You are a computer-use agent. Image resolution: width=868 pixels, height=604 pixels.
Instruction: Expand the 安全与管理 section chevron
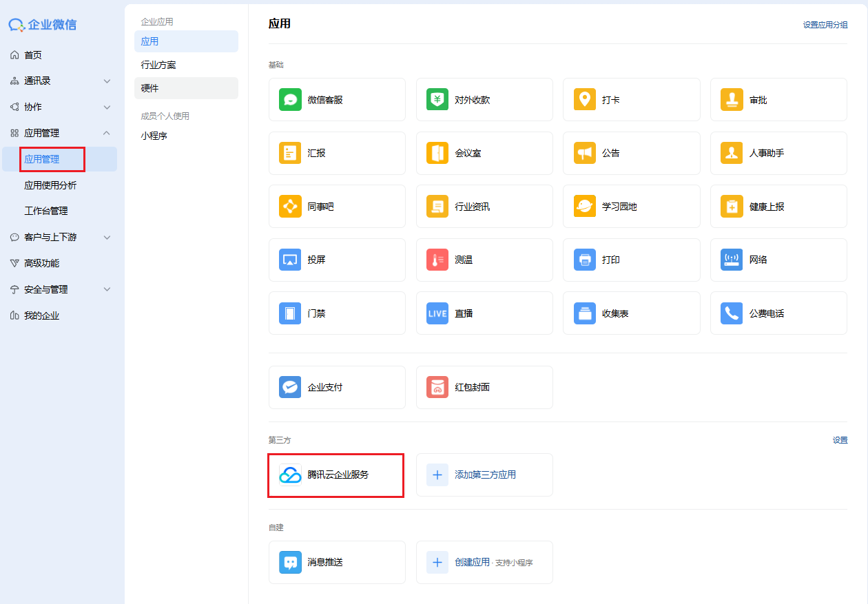[x=107, y=289]
